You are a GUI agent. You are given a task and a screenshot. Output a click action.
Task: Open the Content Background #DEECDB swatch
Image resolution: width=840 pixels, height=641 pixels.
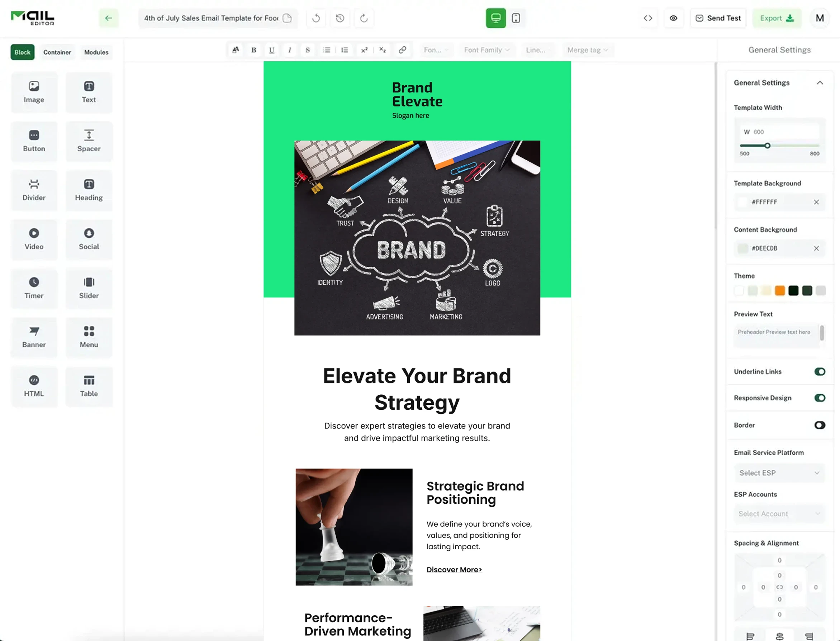pos(743,248)
